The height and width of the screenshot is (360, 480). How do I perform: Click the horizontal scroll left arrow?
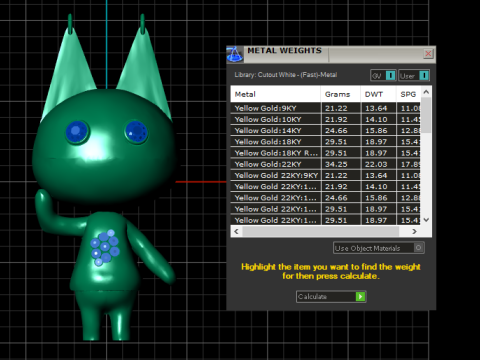236,231
